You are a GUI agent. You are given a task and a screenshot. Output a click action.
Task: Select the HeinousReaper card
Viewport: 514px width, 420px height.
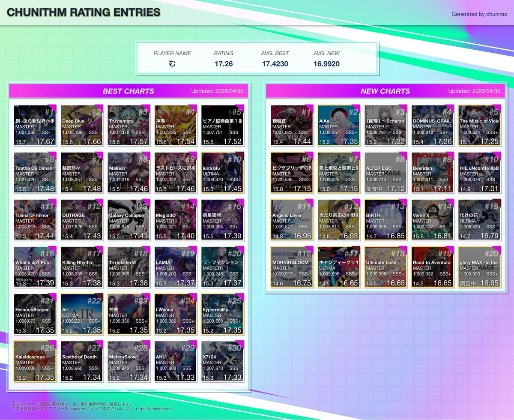pyautogui.click(x=35, y=314)
